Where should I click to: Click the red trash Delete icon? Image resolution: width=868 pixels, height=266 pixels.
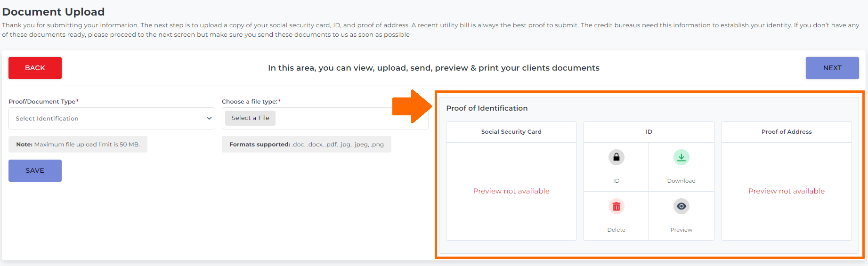[616, 206]
